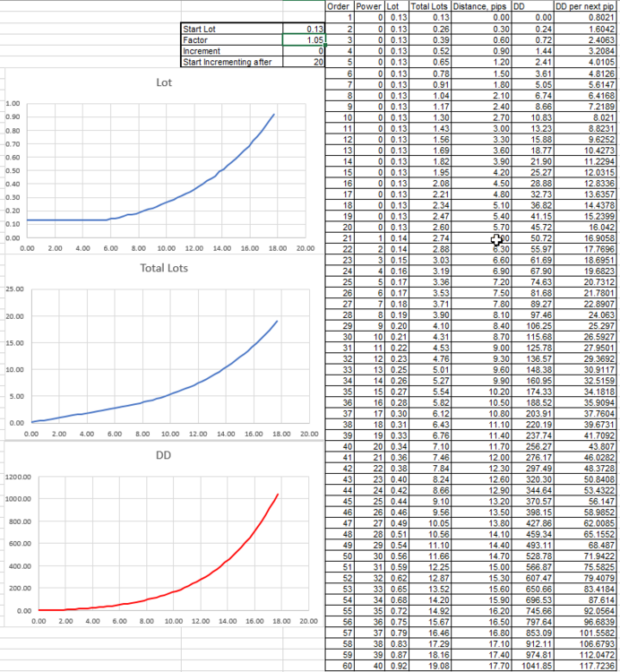This screenshot has height=672, width=620.
Task: Select the DD per next pip cell 0.8021
Action: 585,18
